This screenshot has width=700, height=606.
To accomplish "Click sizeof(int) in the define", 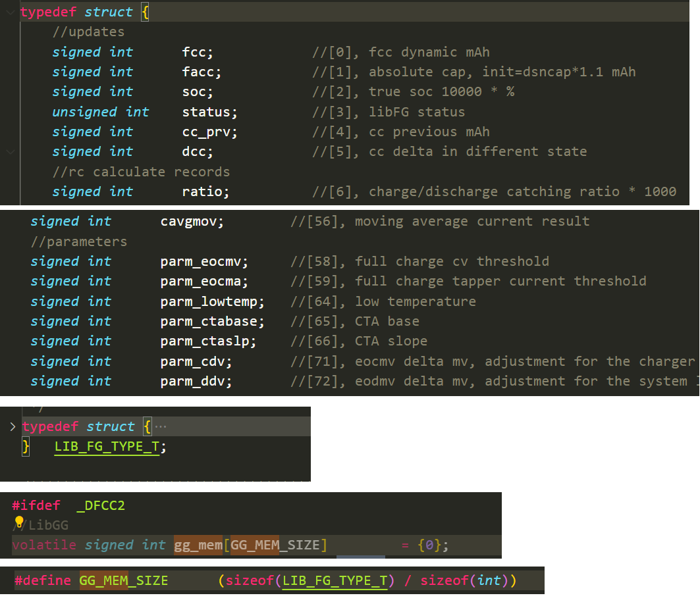I will [464, 580].
